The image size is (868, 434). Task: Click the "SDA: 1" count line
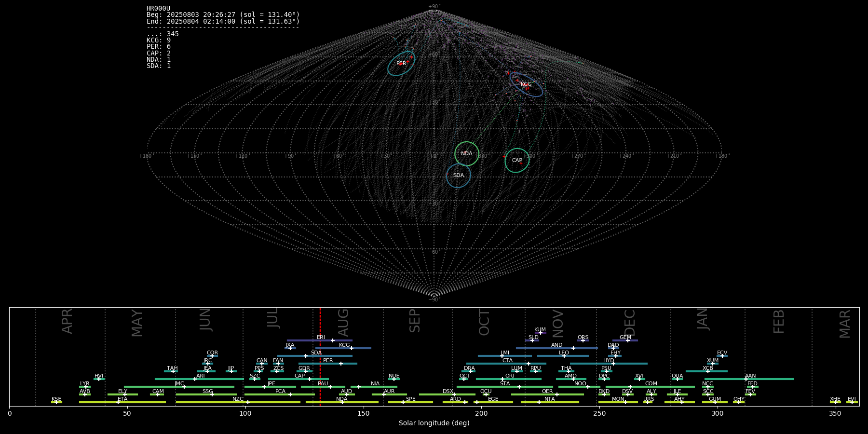tap(159, 66)
